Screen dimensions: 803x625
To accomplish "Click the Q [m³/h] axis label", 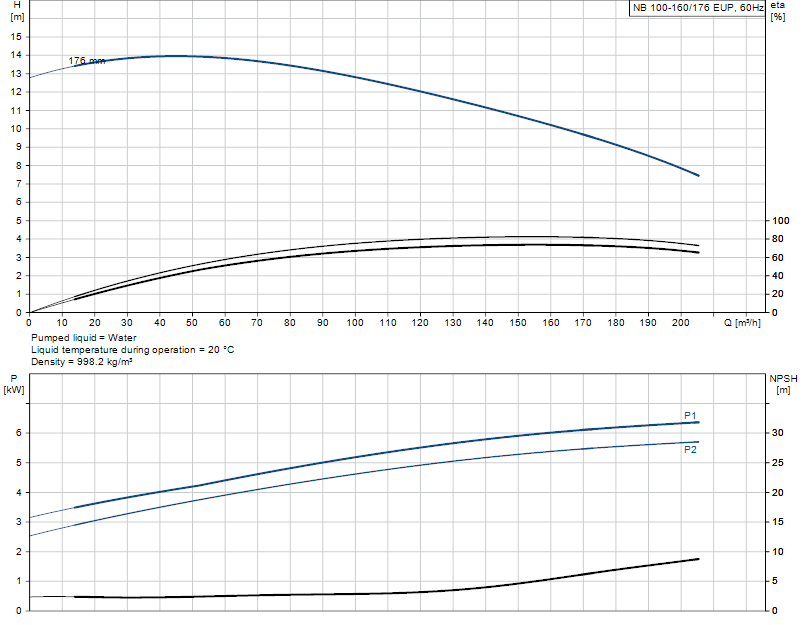I will pyautogui.click(x=742, y=323).
